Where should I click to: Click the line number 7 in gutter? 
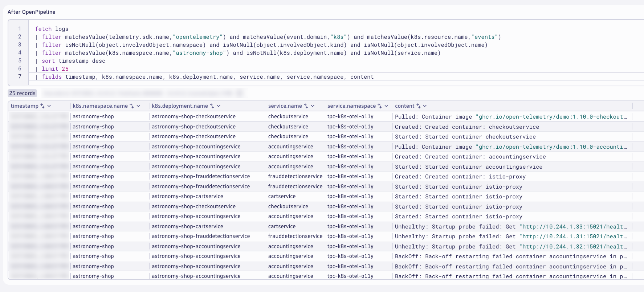(x=20, y=77)
